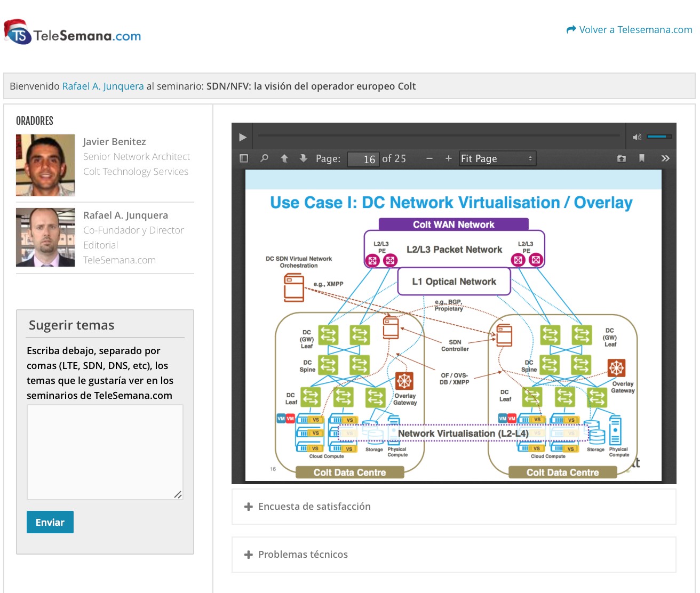
Task: Click the playback progress bar
Action: coord(440,136)
